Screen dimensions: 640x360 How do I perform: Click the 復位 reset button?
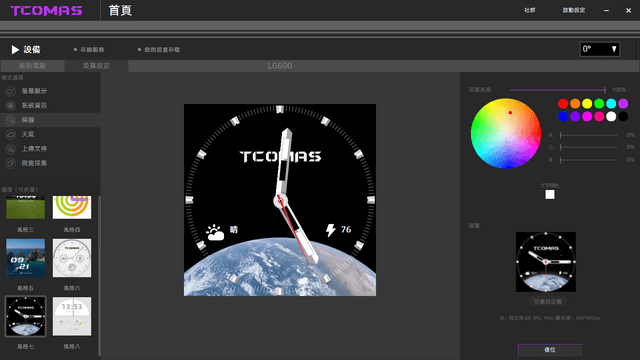tap(550, 350)
